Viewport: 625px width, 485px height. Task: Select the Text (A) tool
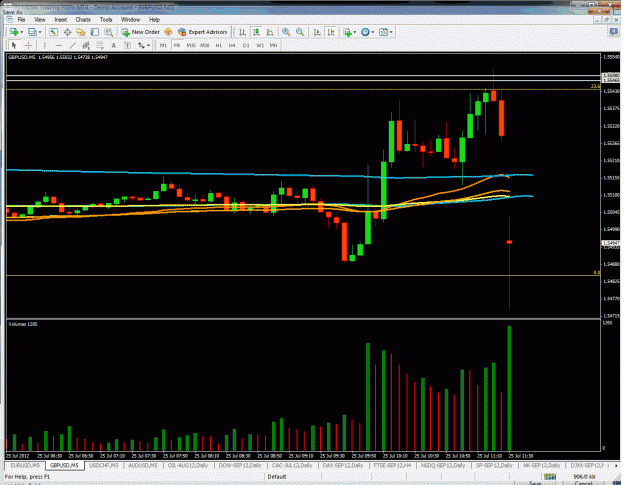[114, 45]
